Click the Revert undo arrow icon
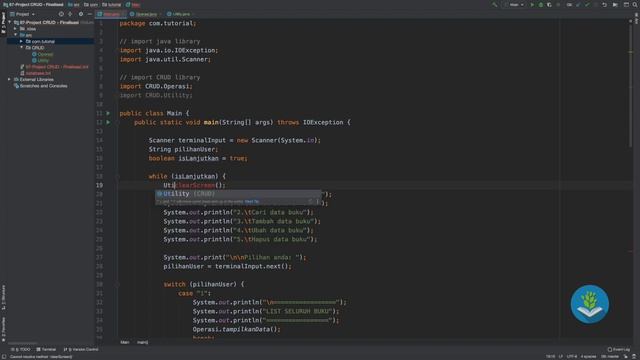Image resolution: width=640 pixels, height=360 pixels. pyautogui.click(x=604, y=5)
